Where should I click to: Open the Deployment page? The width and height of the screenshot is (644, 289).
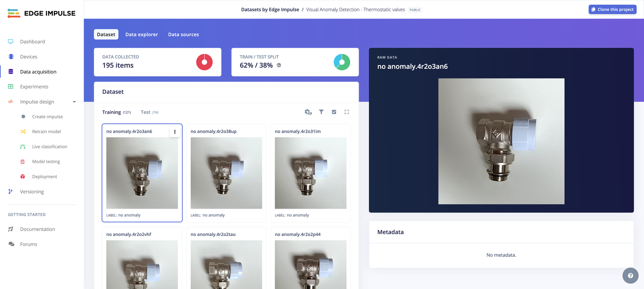click(x=45, y=176)
